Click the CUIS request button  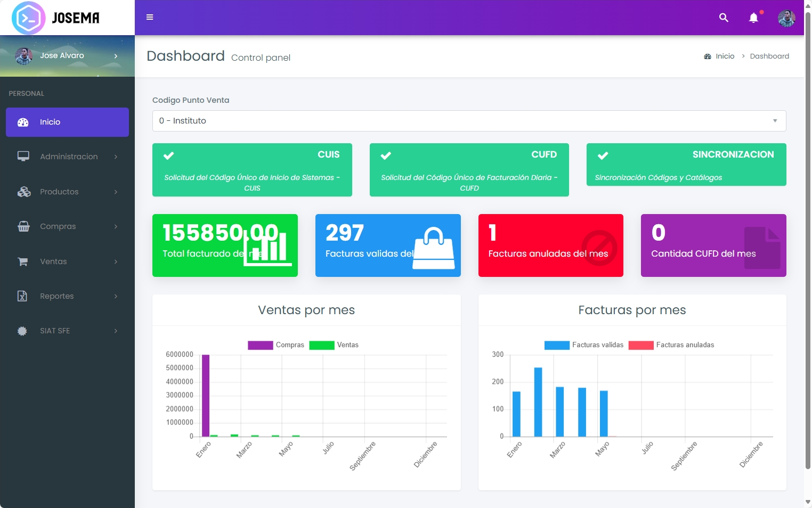click(x=252, y=170)
